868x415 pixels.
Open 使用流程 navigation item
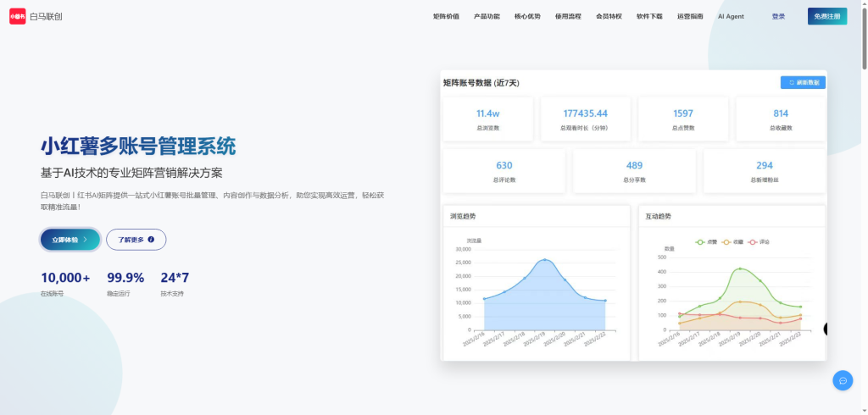point(568,17)
